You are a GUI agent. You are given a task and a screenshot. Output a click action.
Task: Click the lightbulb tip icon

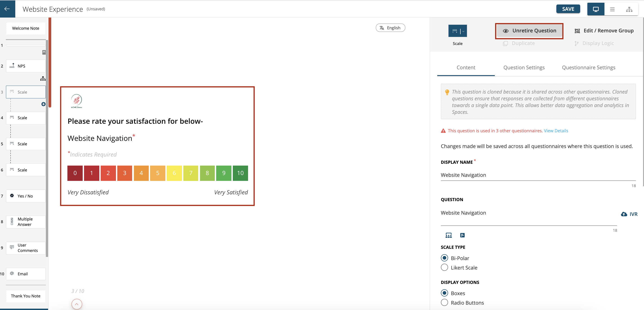(447, 92)
